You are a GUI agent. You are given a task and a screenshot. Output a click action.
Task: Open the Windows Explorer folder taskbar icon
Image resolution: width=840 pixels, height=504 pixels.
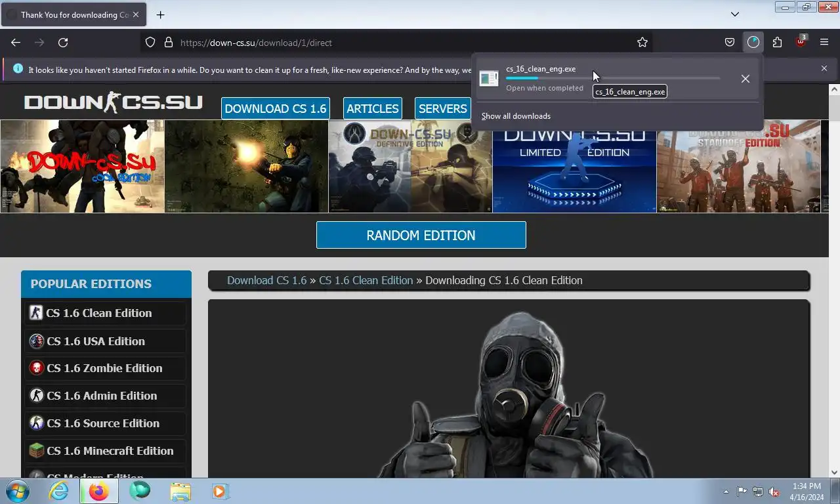(x=180, y=491)
